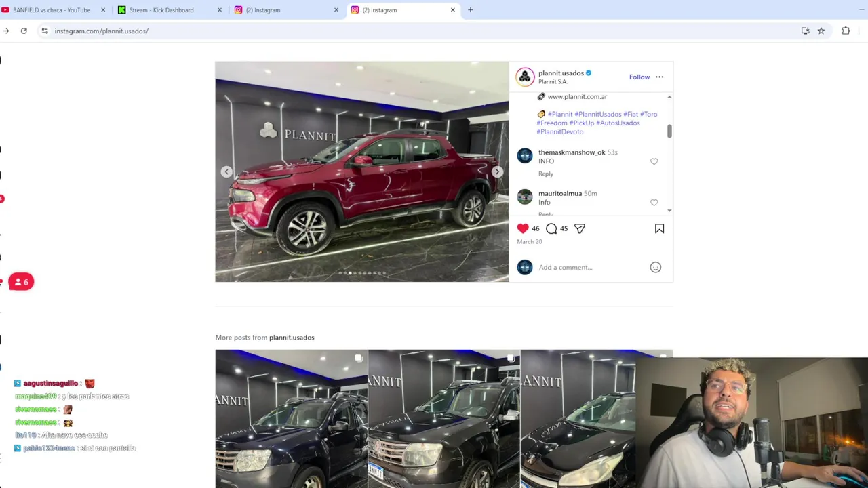The height and width of the screenshot is (488, 868).
Task: Focus the Add a comment field
Action: click(x=590, y=267)
